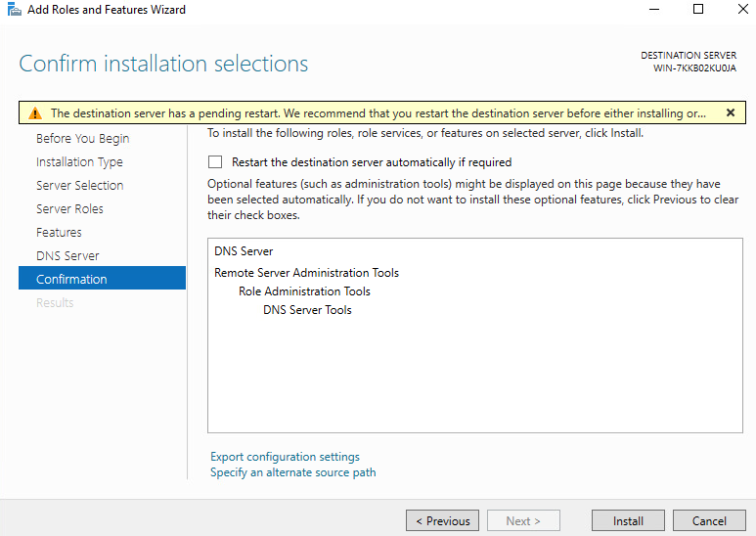756x536 pixels.
Task: Select DNS Server Tools entry
Action: click(x=307, y=310)
